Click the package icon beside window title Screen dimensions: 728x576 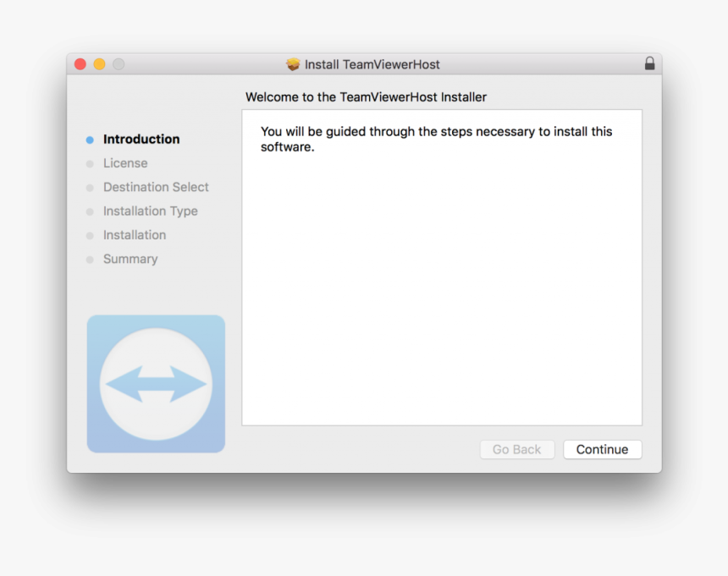tap(293, 64)
